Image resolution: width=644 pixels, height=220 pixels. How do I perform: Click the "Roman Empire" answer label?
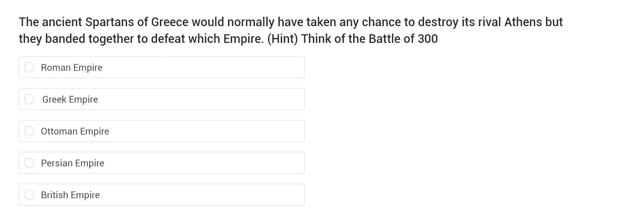coord(71,67)
